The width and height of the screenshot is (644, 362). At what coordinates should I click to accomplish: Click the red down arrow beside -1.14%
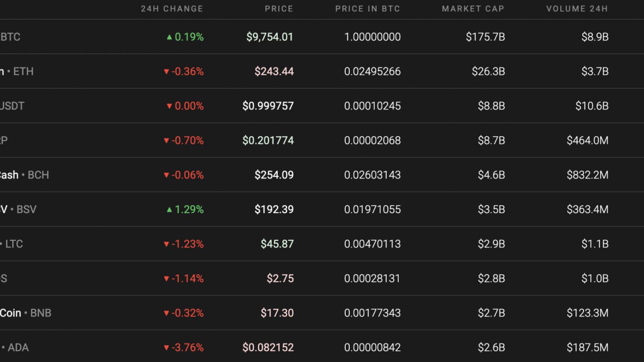coord(166,279)
